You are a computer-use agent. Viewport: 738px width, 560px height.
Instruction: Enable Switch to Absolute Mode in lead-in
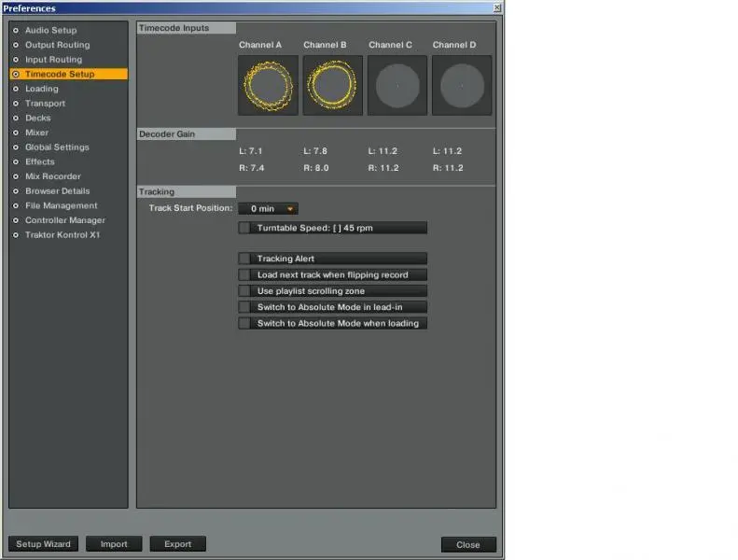click(245, 307)
